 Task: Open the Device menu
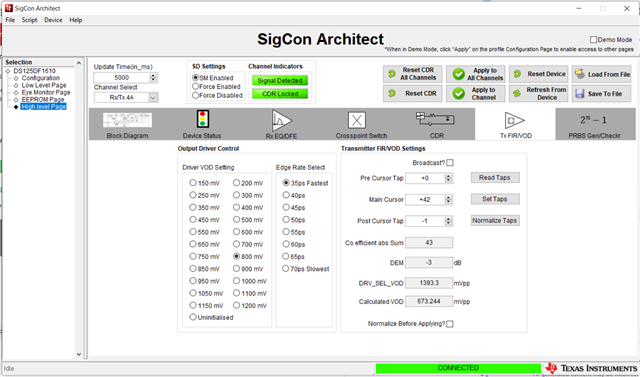click(53, 20)
